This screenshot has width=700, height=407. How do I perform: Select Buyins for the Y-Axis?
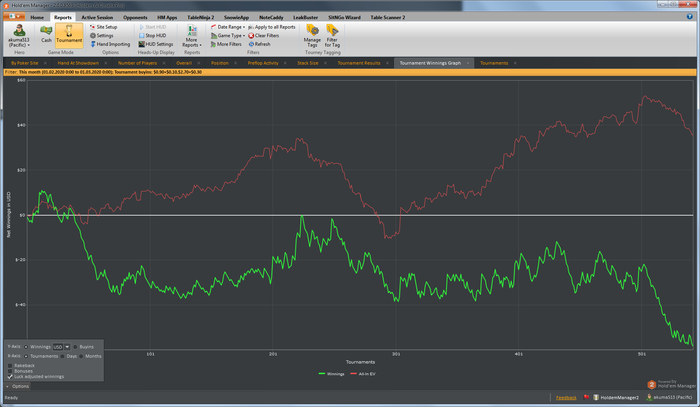click(x=75, y=347)
